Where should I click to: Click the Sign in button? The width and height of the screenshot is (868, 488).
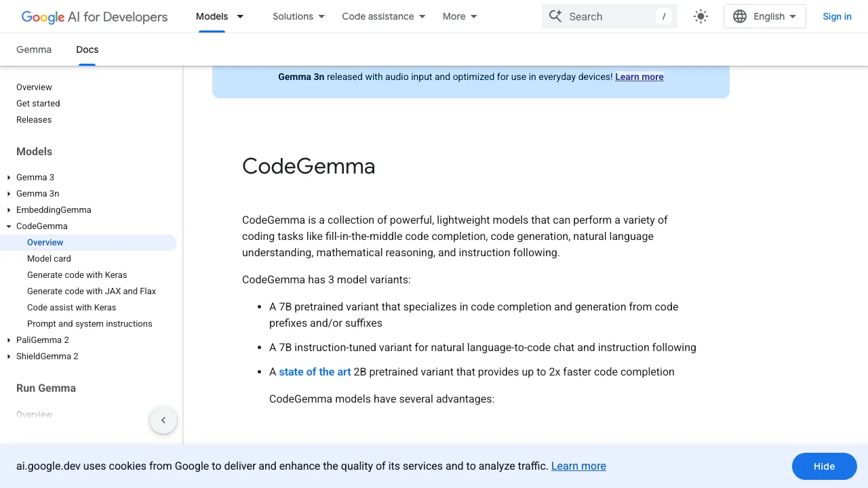837,16
